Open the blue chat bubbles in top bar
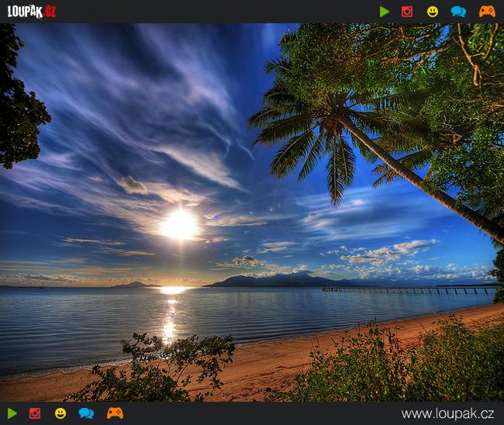504x425 pixels. tap(458, 12)
